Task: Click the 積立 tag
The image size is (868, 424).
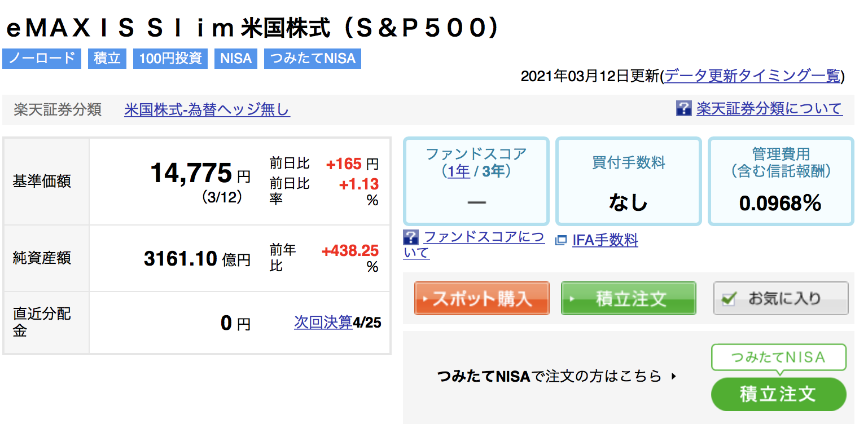Action: 107,59
